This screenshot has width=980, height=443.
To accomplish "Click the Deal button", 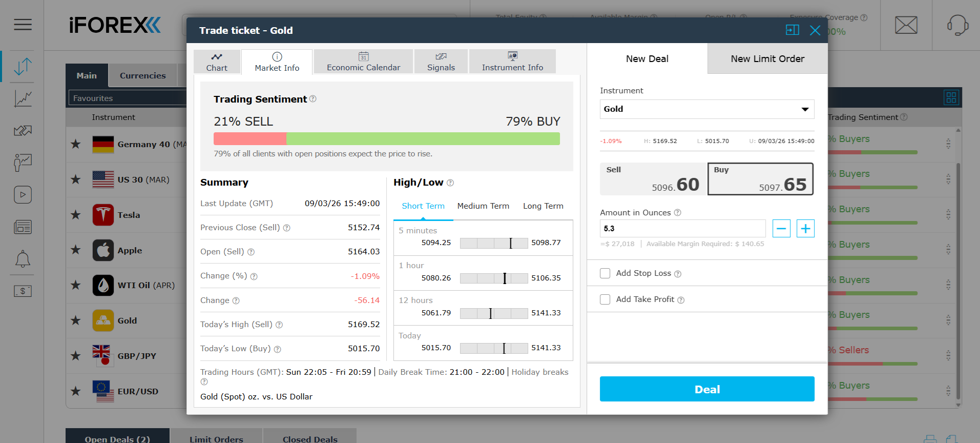I will tap(707, 389).
